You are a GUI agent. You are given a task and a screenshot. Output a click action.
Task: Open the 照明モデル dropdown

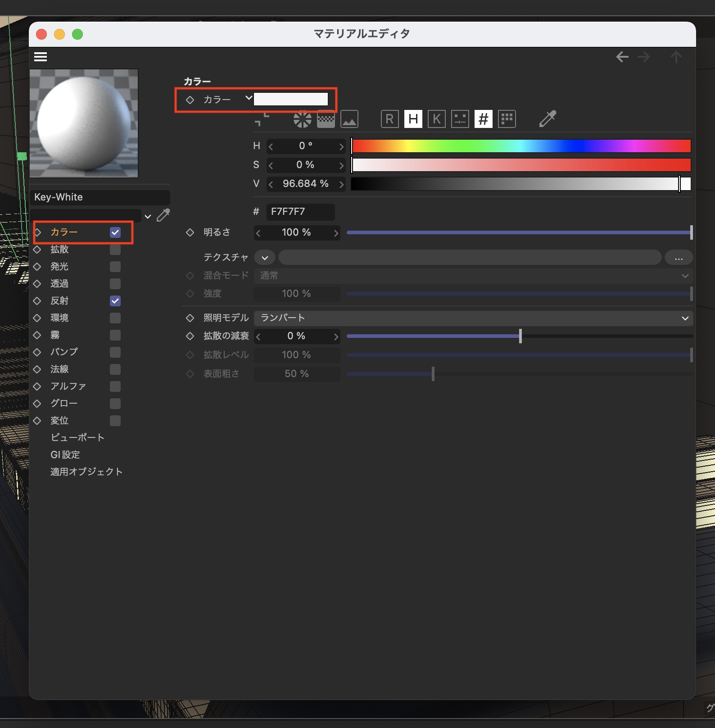click(473, 318)
